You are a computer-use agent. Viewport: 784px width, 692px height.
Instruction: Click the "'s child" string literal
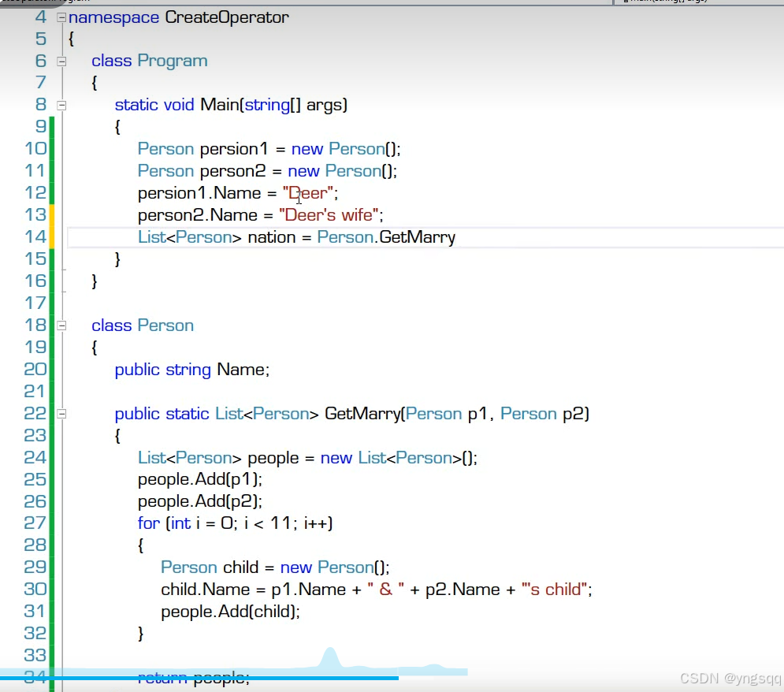[554, 590]
